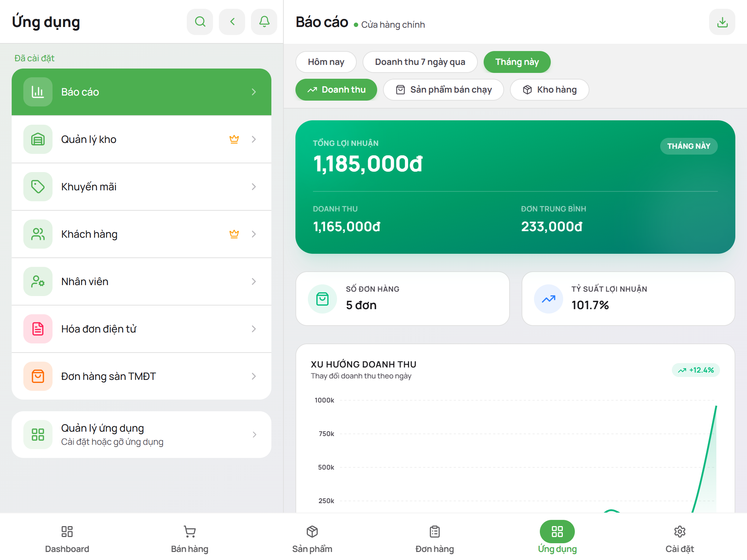This screenshot has width=747, height=560.
Task: Expand Quản lý ứng dụng row chevron
Action: [x=254, y=435]
